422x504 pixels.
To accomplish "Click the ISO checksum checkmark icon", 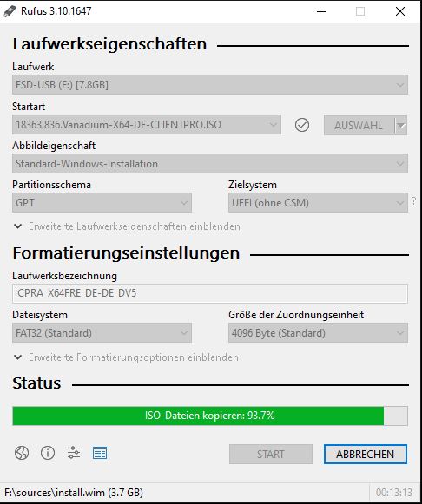I will click(302, 125).
